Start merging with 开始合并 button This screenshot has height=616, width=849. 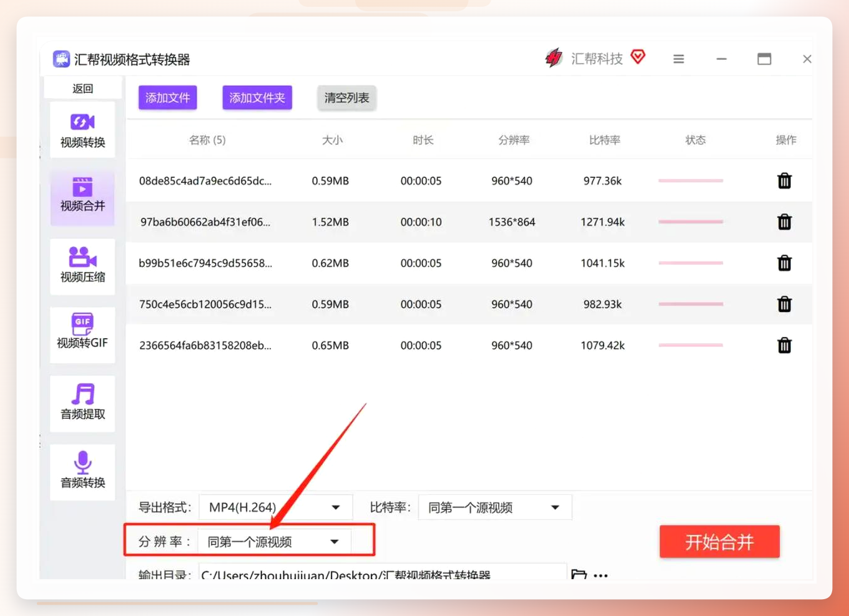point(719,542)
